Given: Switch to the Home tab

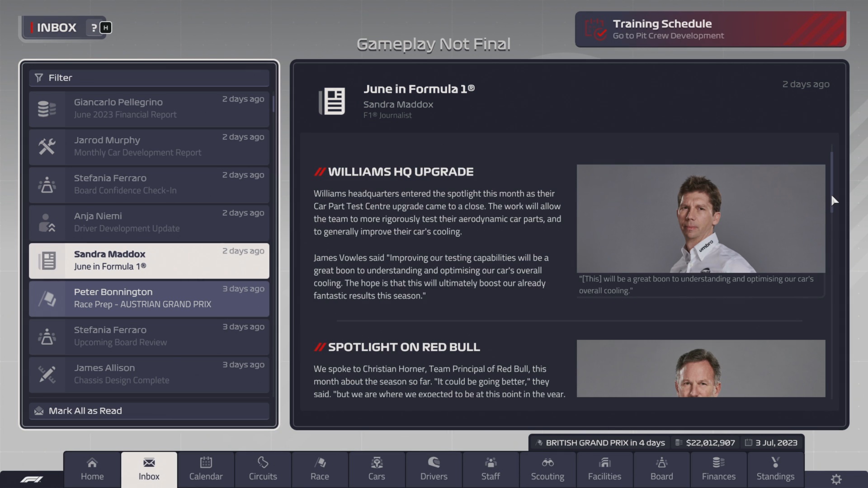Looking at the screenshot, I should click(x=92, y=469).
